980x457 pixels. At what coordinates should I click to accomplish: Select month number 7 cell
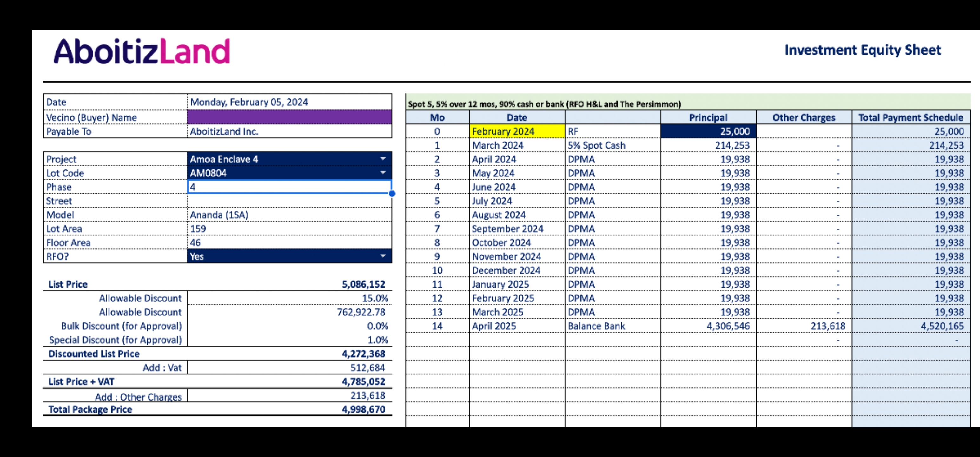[x=437, y=229]
